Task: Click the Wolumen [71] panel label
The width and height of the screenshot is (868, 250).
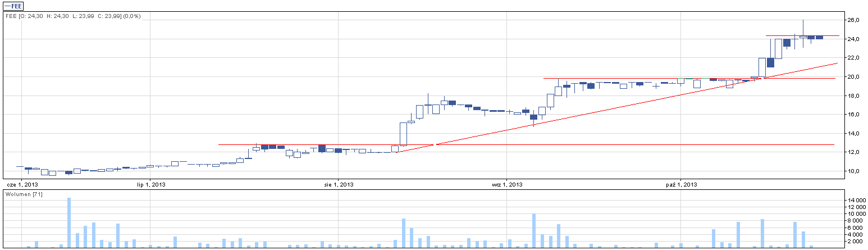Action: click(x=23, y=194)
